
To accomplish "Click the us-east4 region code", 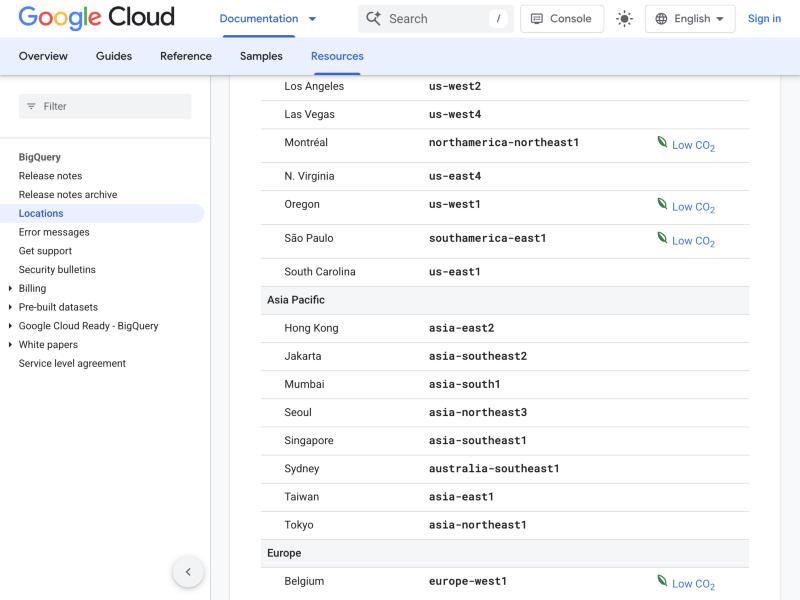I will point(455,176).
